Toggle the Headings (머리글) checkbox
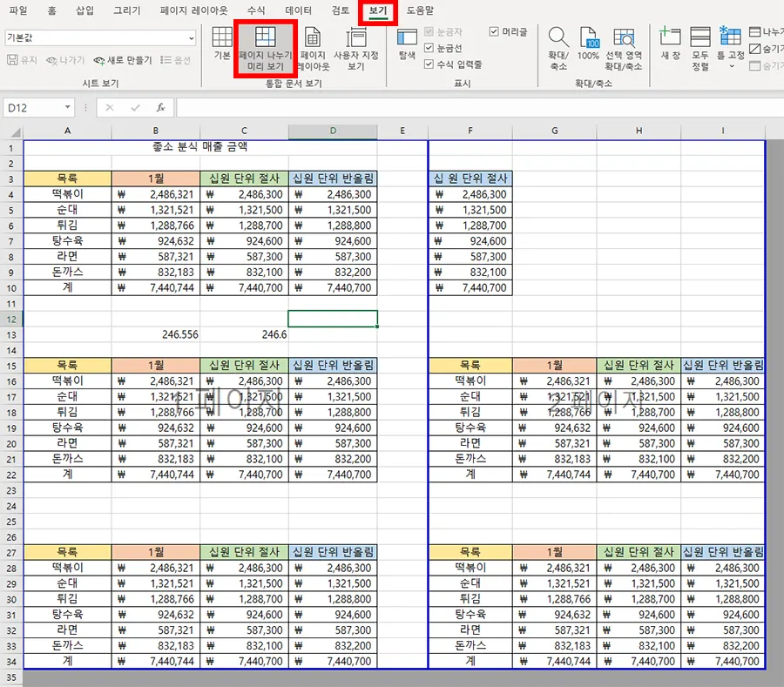The image size is (784, 687). (x=494, y=31)
